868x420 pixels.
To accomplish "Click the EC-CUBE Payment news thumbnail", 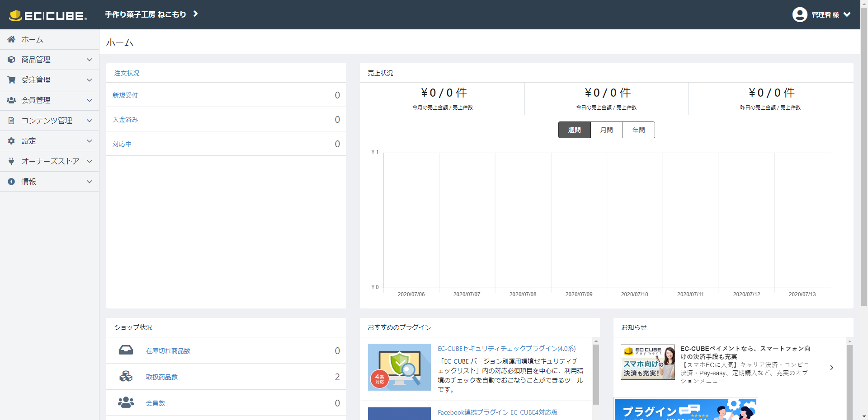I will tap(647, 362).
